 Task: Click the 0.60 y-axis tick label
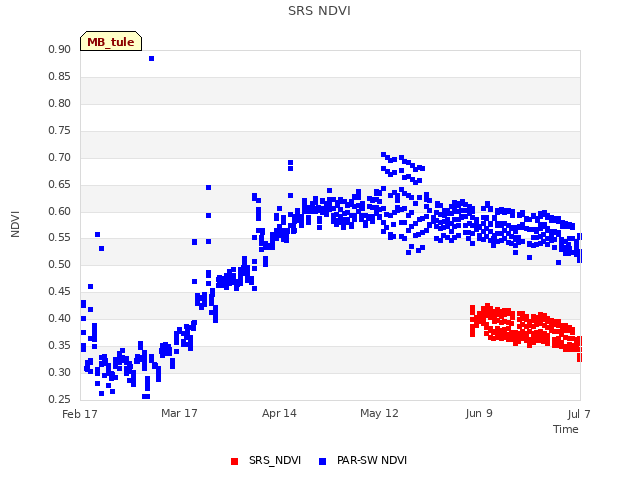click(x=59, y=211)
